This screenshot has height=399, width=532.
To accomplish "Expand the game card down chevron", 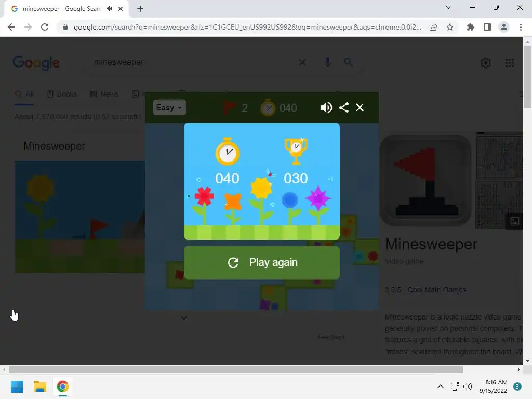I will tap(184, 318).
